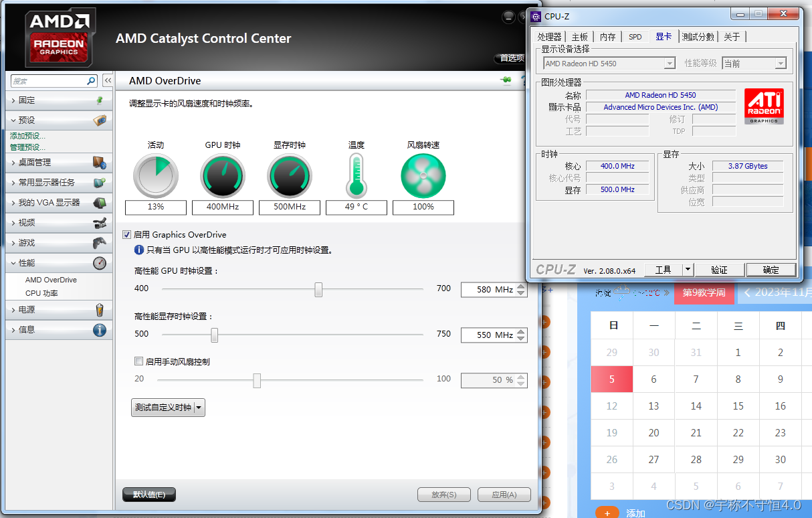The height and width of the screenshot is (518, 812).
Task: Click the activity gauge showing 13%
Action: 156,177
